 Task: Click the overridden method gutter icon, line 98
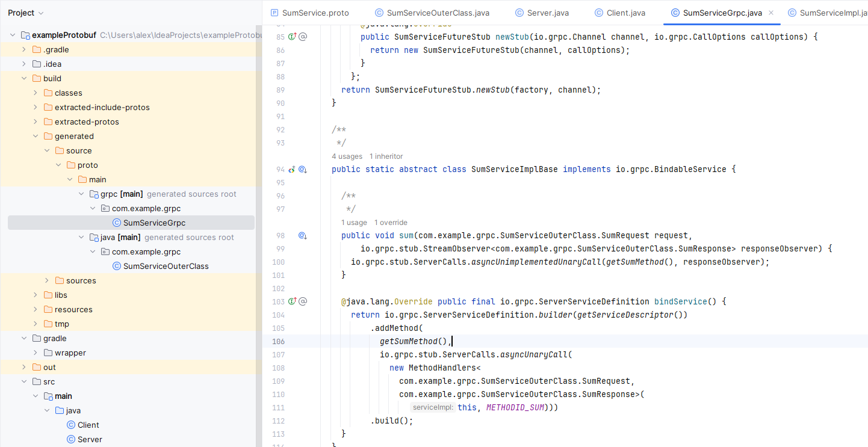[x=303, y=236]
